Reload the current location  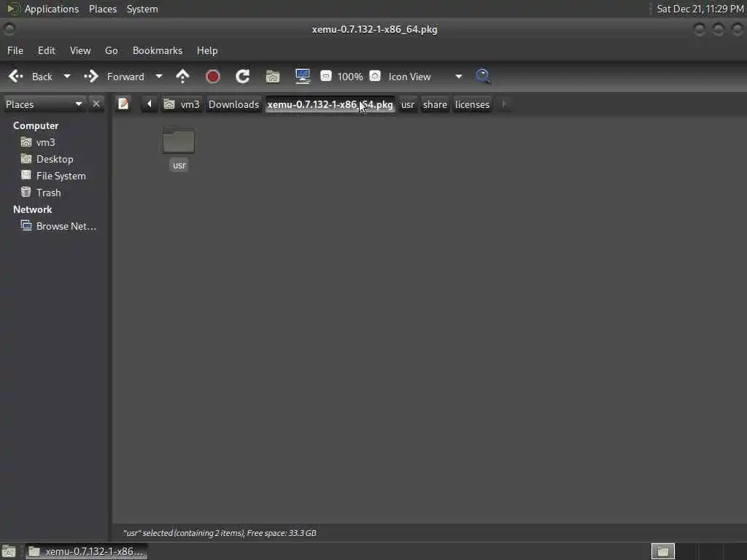(242, 76)
